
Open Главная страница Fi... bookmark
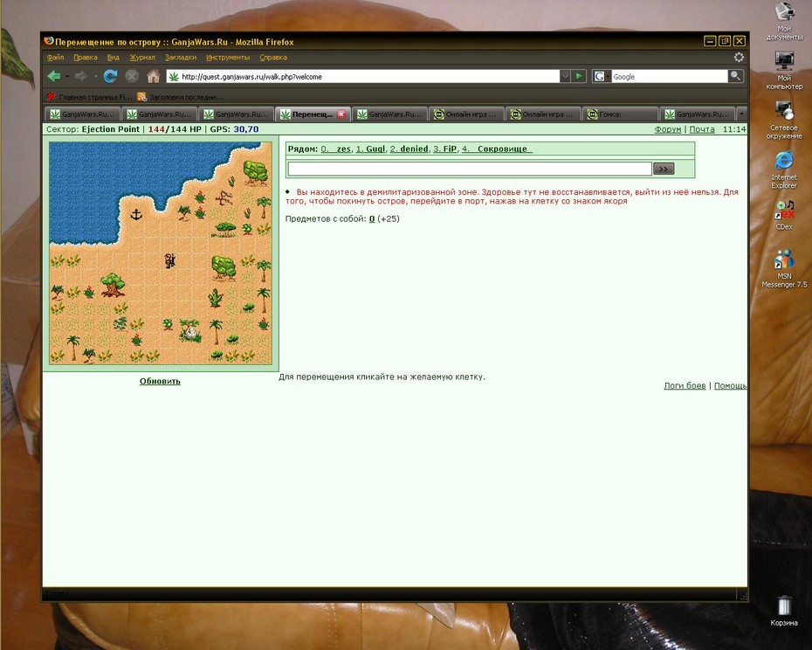(89, 97)
